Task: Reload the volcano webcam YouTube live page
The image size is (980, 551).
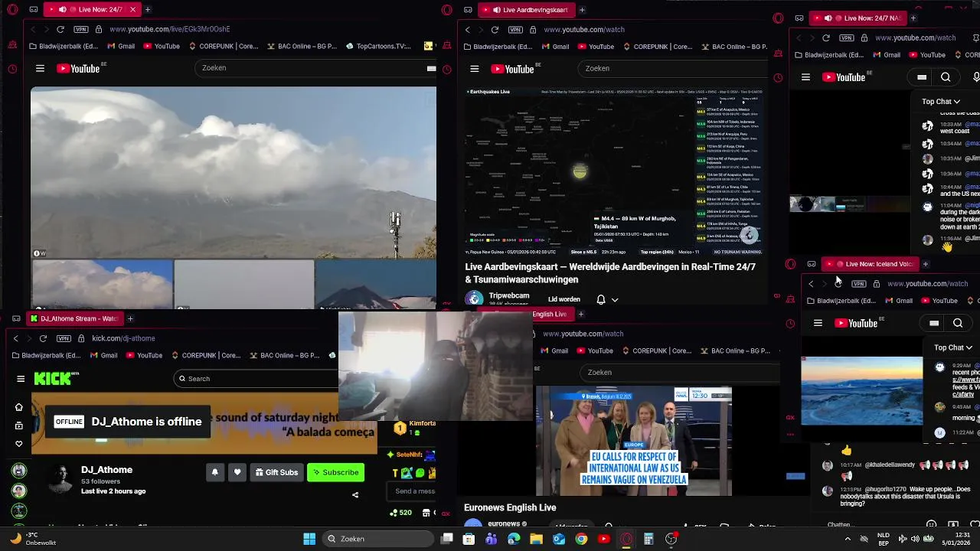Action: [x=60, y=29]
